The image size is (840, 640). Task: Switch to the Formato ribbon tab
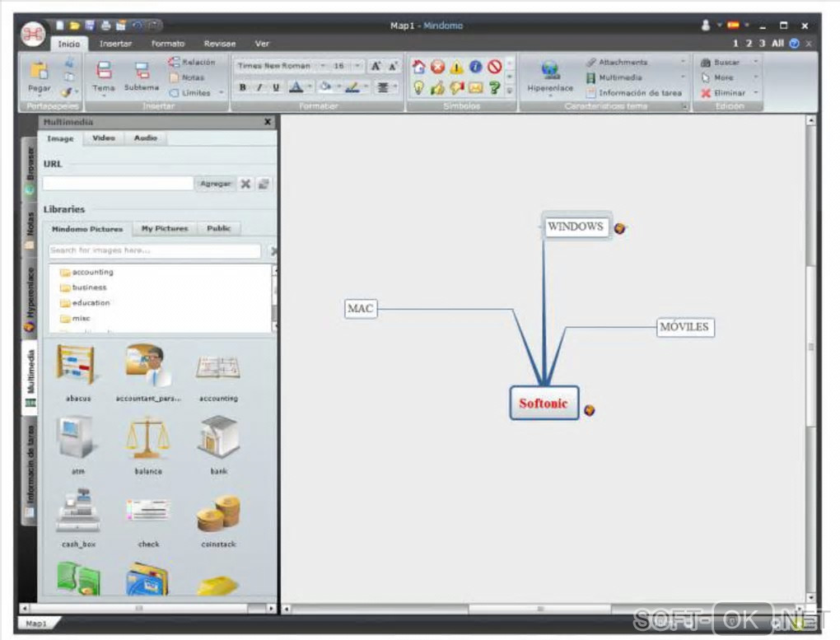click(x=168, y=44)
